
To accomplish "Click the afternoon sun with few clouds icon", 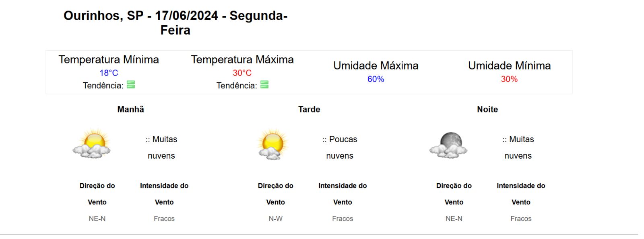I will [272, 144].
